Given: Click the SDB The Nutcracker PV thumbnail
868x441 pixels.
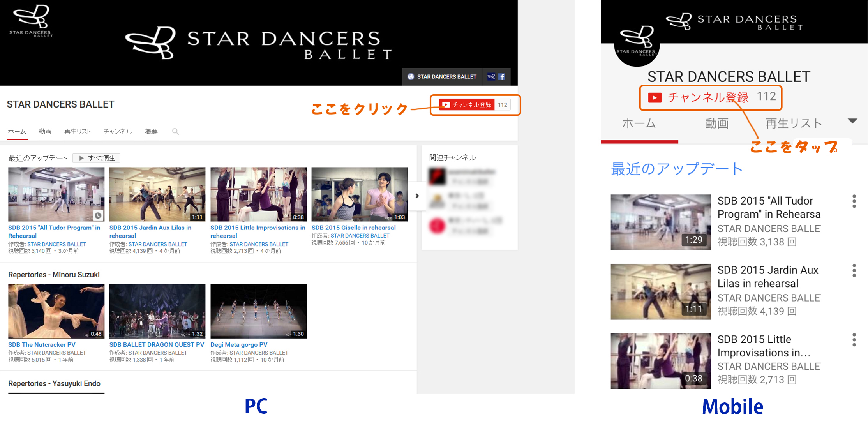Looking at the screenshot, I should pos(56,311).
